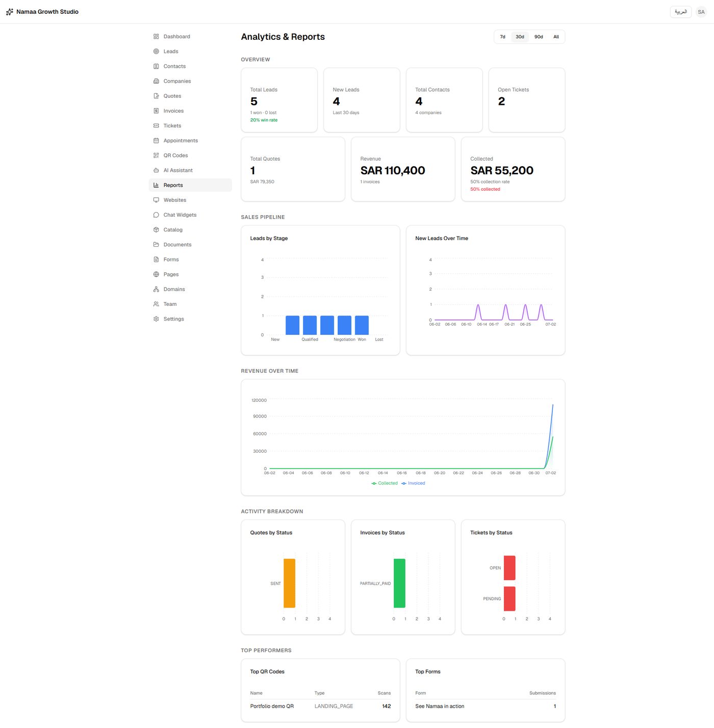This screenshot has width=714, height=728.
Task: Open the Catalog box icon
Action: click(x=156, y=230)
